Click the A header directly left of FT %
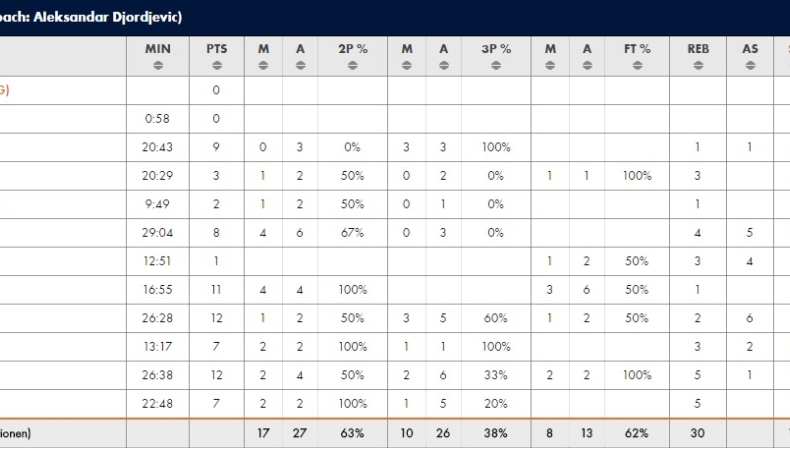Viewport: 790px width, 450px height. (x=587, y=48)
